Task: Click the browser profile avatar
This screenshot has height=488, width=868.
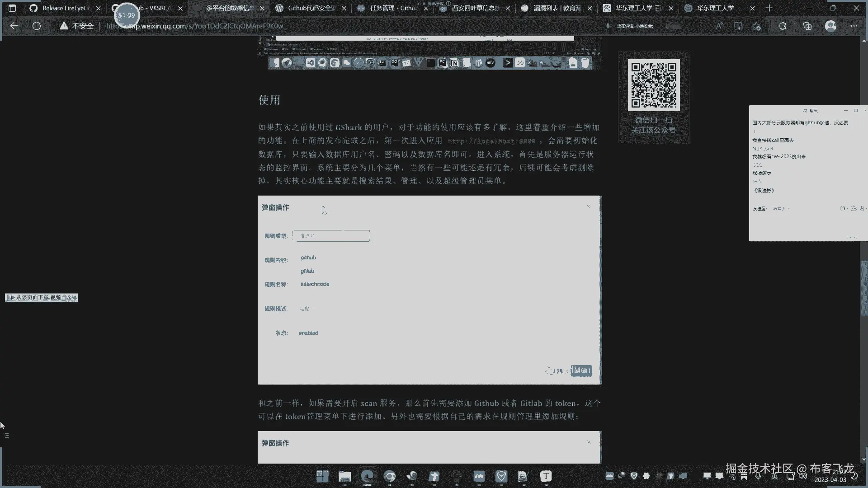Action: coord(830,26)
